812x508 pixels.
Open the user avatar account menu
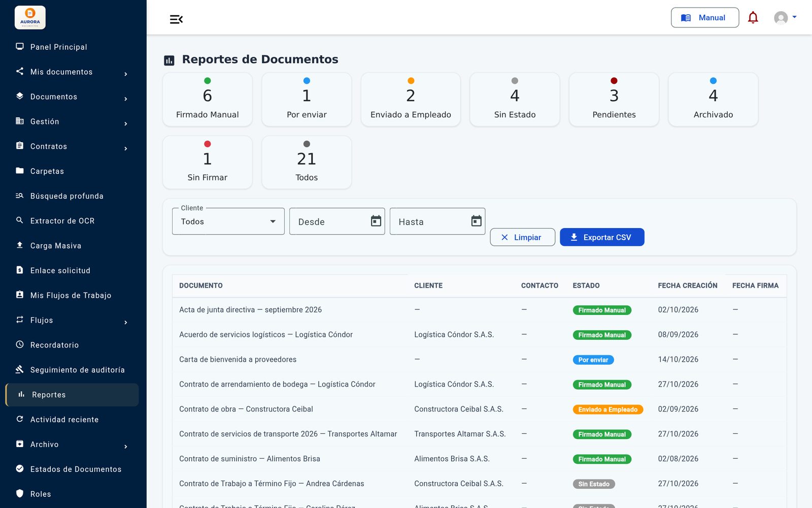785,18
